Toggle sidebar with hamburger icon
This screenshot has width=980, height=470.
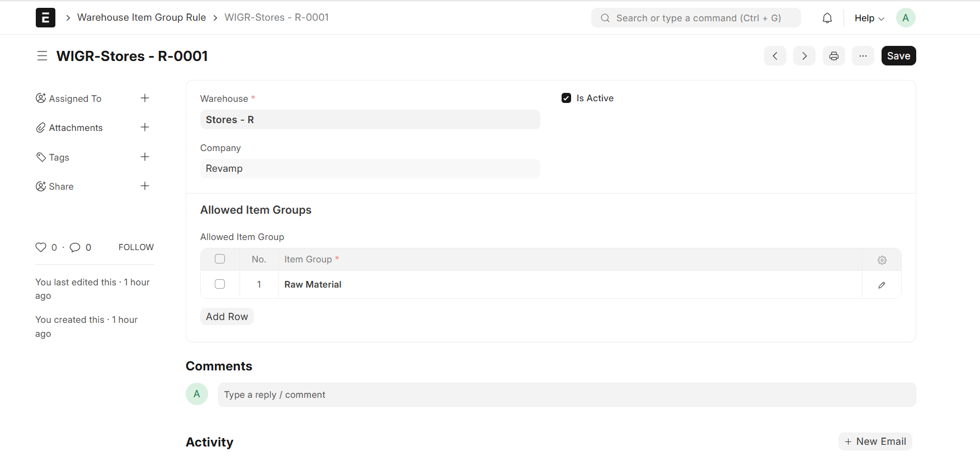pos(42,56)
